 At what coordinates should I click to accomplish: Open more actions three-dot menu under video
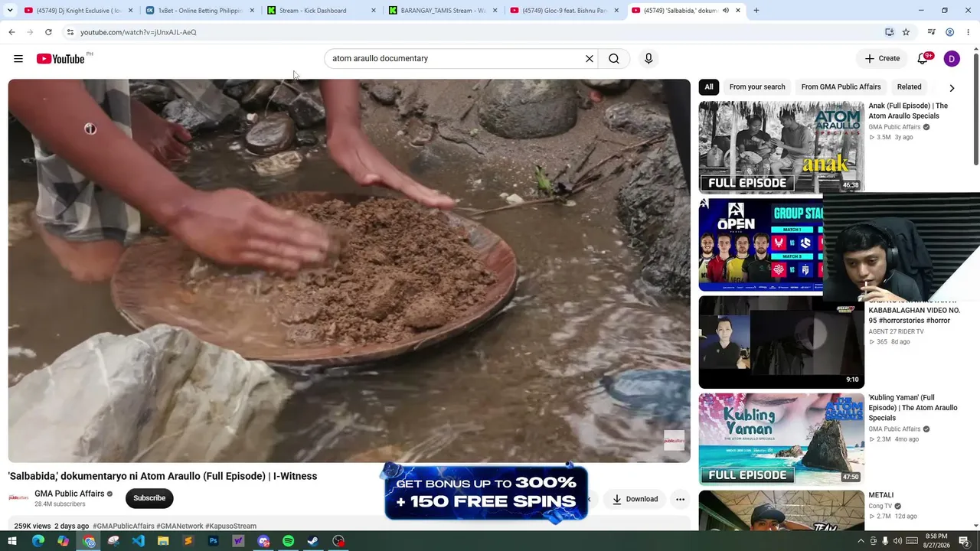680,499
